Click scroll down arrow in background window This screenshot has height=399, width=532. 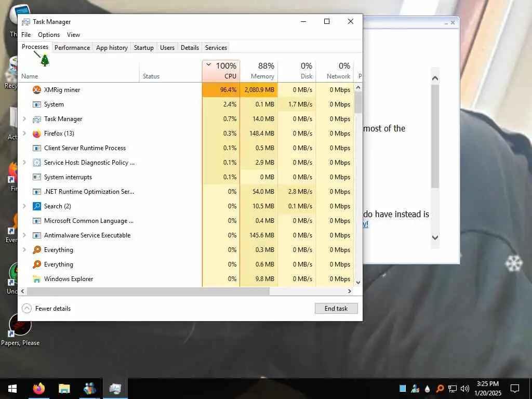[x=435, y=237]
